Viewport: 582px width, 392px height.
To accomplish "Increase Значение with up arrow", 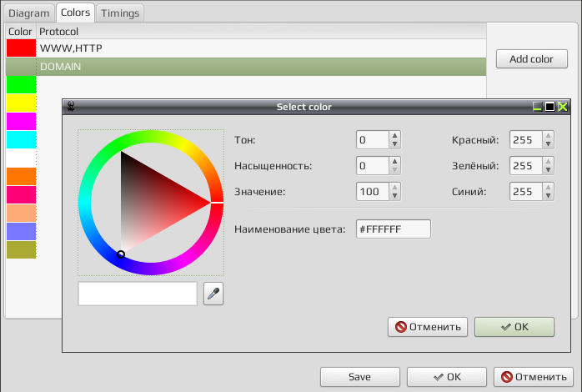I will coord(395,187).
